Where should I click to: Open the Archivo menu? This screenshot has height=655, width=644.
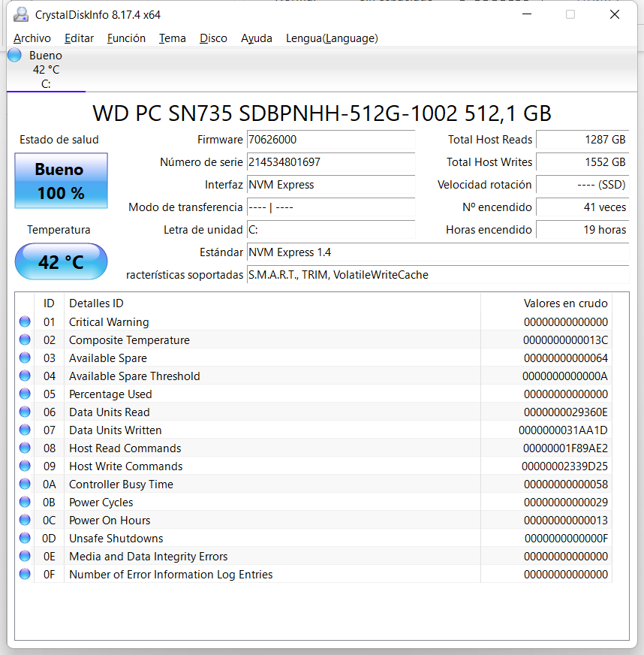coord(32,38)
